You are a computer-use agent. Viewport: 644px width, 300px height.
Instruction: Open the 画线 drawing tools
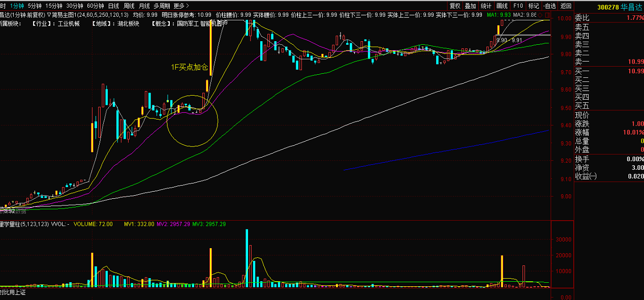[x=502, y=6]
